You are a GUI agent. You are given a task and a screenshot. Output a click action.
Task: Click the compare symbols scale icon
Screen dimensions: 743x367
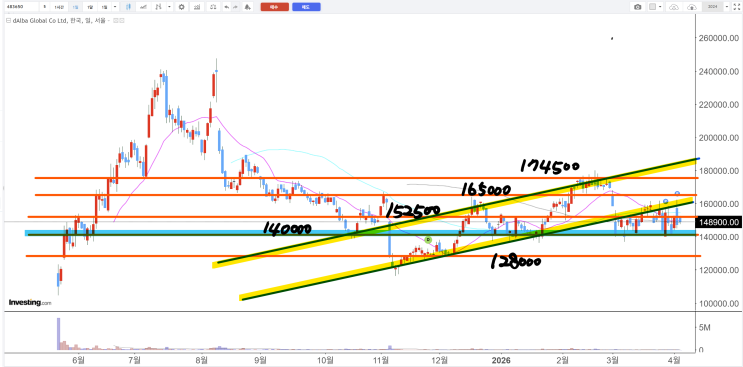click(213, 7)
